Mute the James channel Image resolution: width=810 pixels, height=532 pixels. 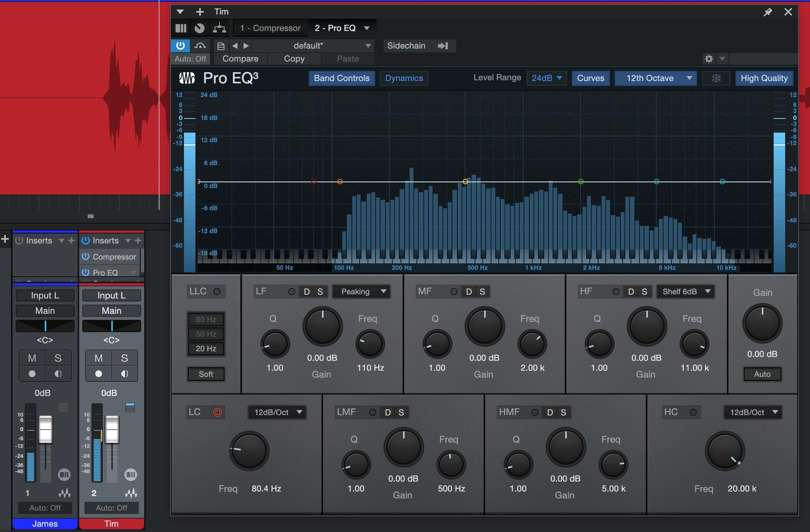[x=32, y=358]
